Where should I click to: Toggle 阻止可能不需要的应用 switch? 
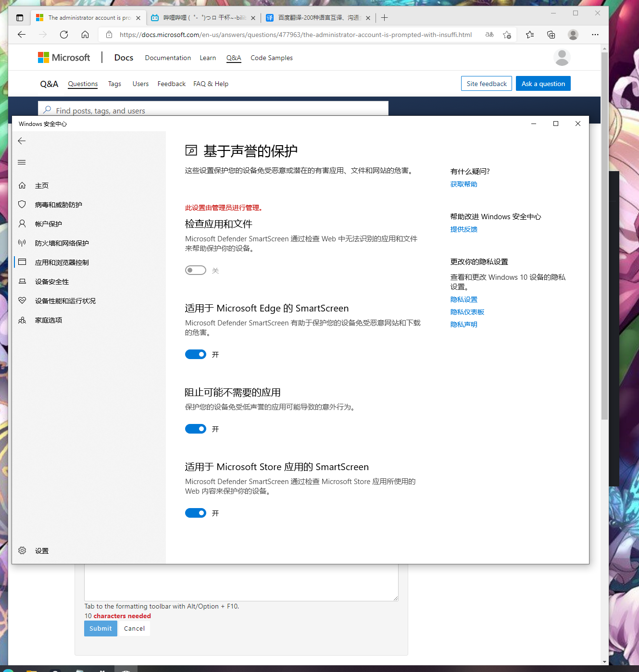click(196, 429)
